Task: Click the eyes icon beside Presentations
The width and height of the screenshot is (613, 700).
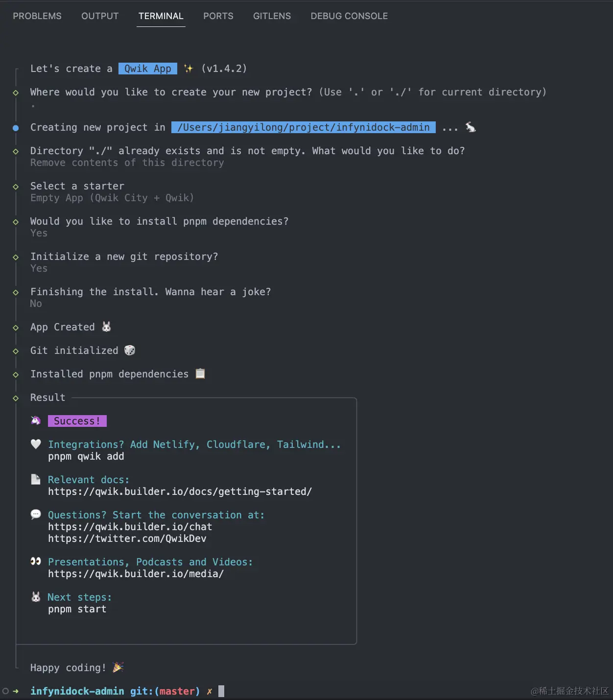Action: 36,561
